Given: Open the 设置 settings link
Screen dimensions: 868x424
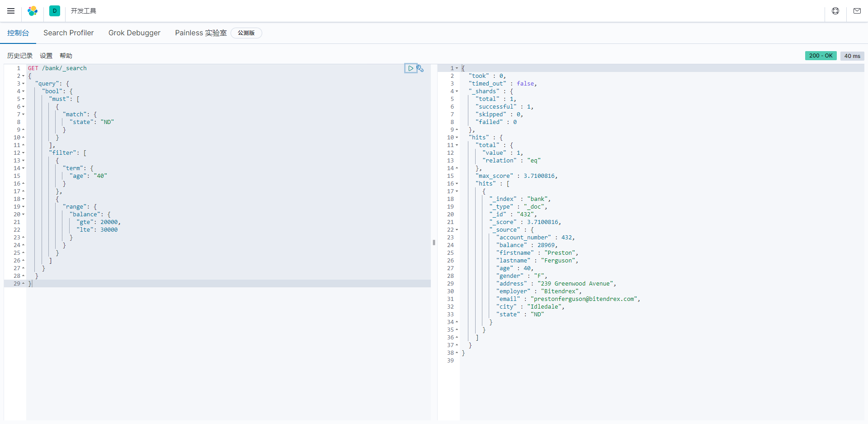Looking at the screenshot, I should (46, 56).
